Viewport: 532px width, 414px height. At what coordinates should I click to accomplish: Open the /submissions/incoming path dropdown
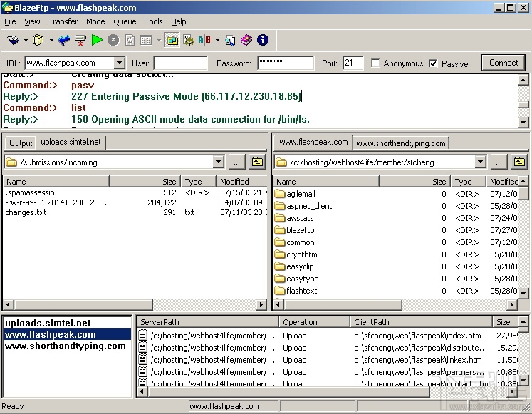coord(218,162)
